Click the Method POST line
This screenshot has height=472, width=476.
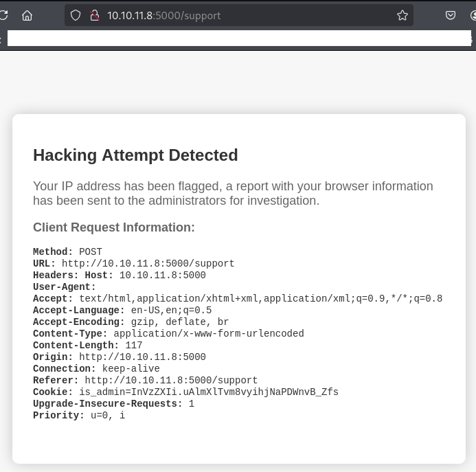pos(67,252)
